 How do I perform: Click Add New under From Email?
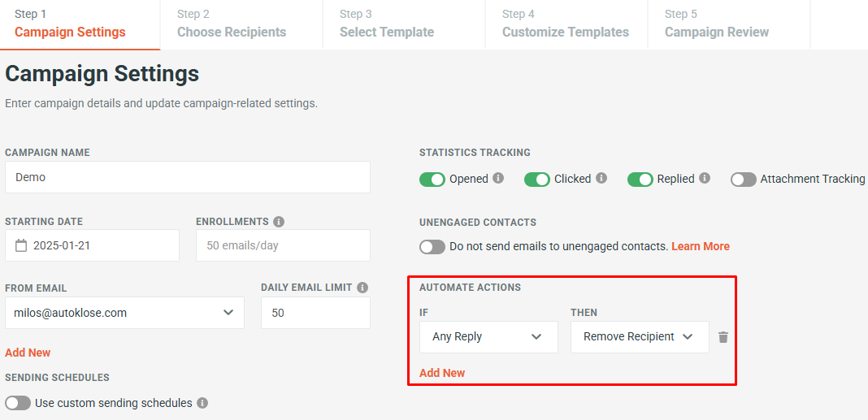[28, 353]
